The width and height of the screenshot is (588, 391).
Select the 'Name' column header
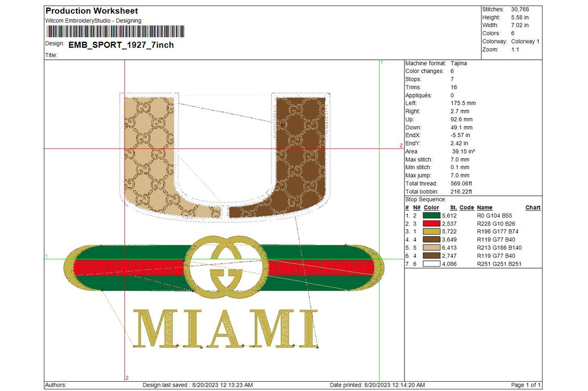(x=485, y=208)
